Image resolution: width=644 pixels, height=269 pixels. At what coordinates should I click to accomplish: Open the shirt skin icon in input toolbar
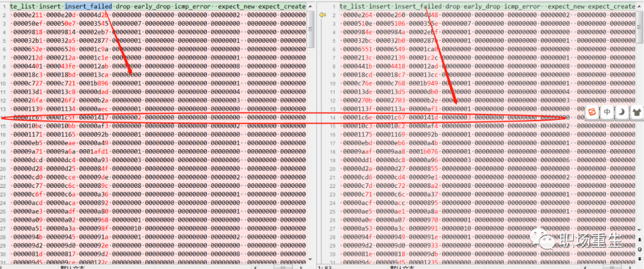point(636,112)
